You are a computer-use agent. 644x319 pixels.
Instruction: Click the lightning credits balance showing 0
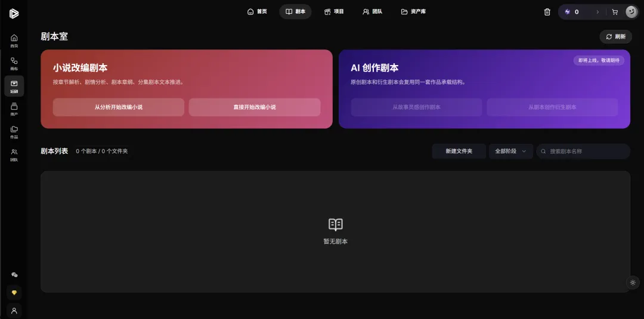pyautogui.click(x=572, y=12)
